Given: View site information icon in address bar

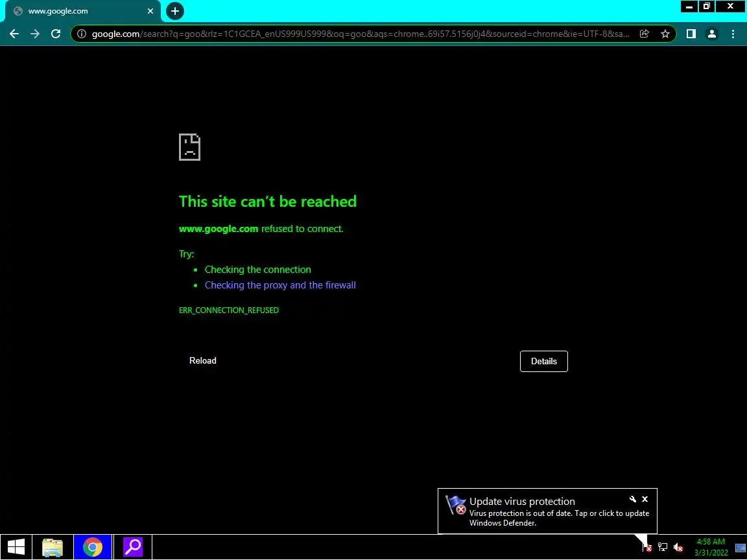Looking at the screenshot, I should click(82, 34).
